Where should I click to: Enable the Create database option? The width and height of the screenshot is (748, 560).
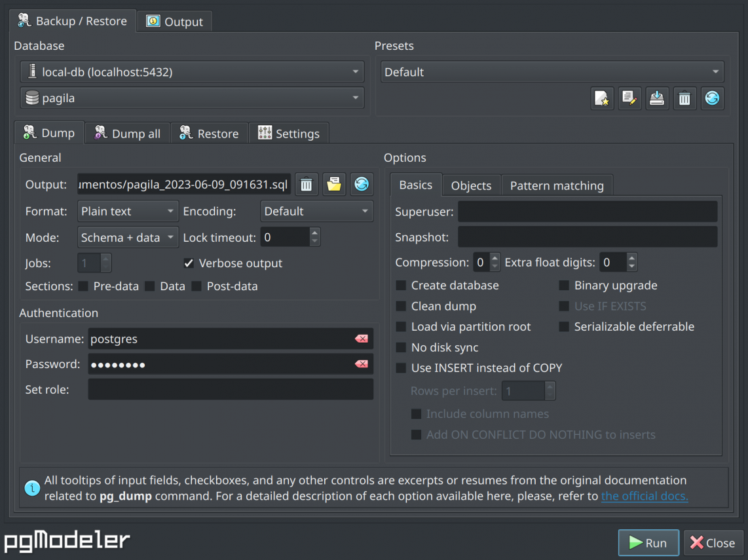pos(402,286)
